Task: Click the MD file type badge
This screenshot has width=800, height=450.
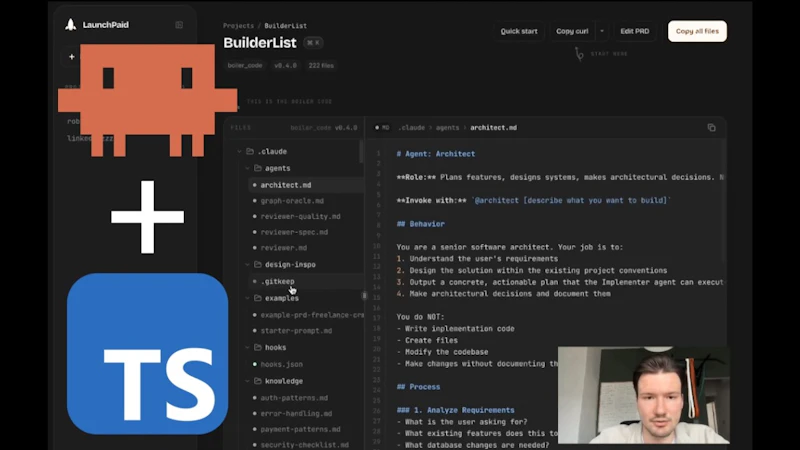Action: click(382, 128)
